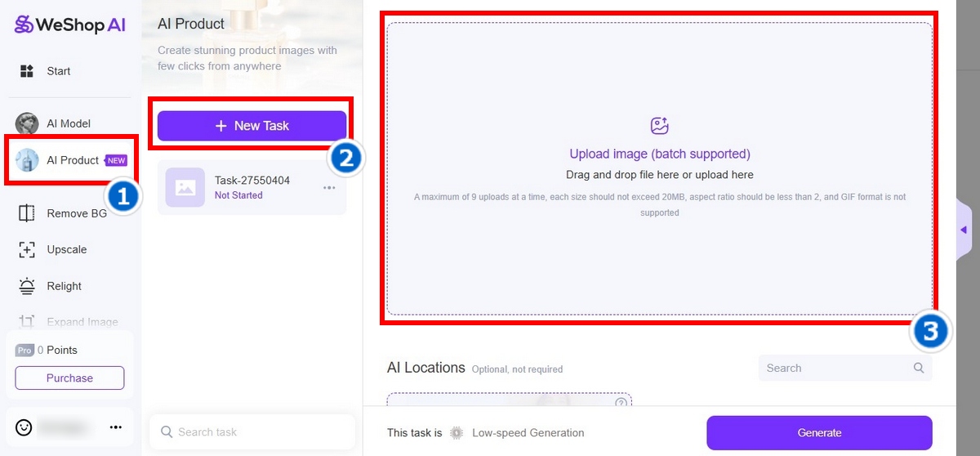
Task: Click the smiley account avatar
Action: (x=24, y=427)
